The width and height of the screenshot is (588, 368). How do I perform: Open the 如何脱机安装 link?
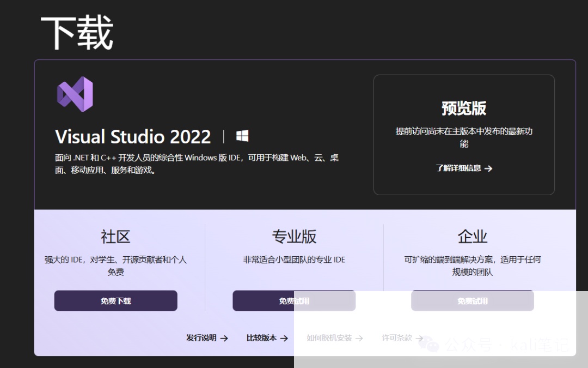coord(335,338)
